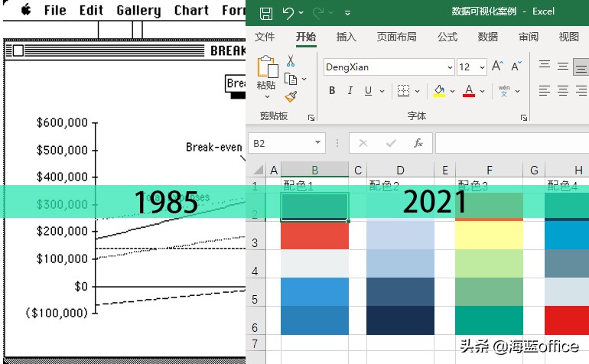Open the 公式 ribbon tab
589x364 pixels.
click(x=447, y=37)
